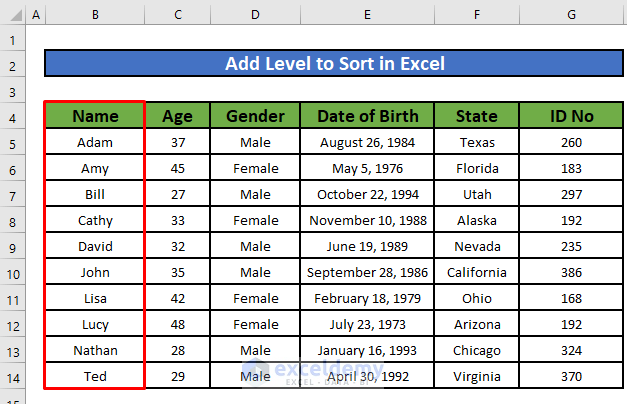This screenshot has width=627, height=404.
Task: Click the Name header cell
Action: [95, 116]
